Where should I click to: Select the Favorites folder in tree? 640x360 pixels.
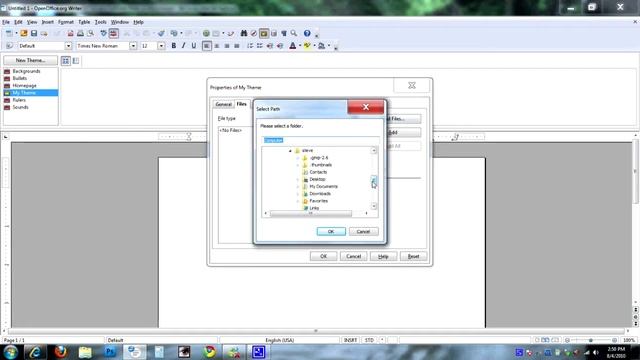point(318,201)
